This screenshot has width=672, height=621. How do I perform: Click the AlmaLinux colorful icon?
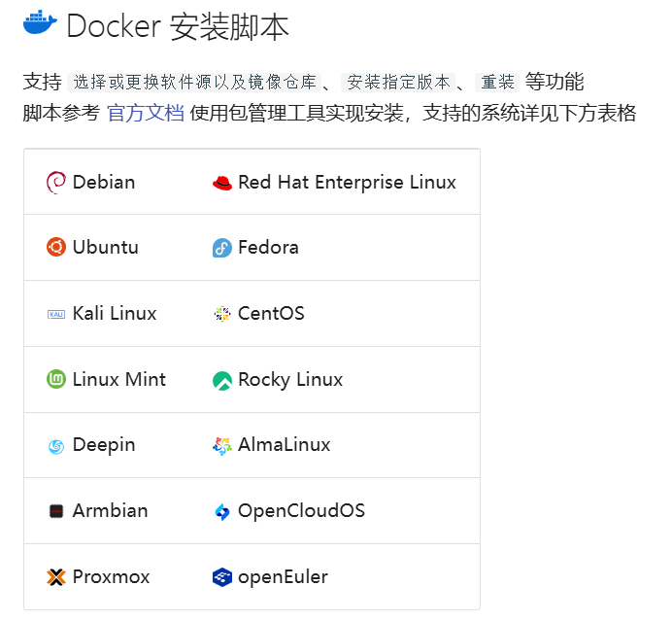point(222,446)
